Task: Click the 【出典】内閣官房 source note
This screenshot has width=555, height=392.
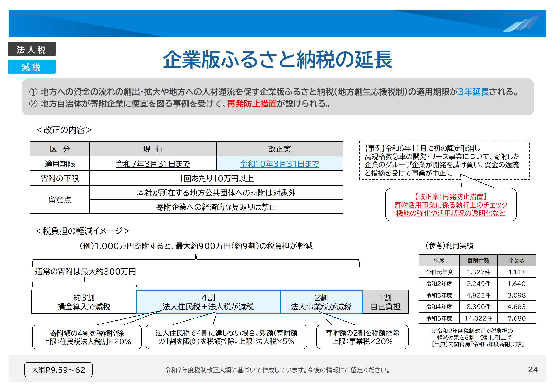Action: 478,344
